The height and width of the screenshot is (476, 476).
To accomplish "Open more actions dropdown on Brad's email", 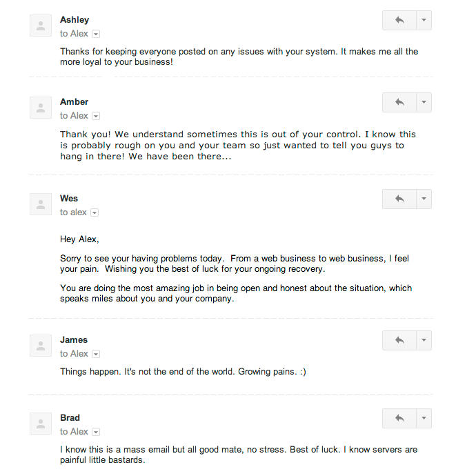I will click(x=424, y=418).
